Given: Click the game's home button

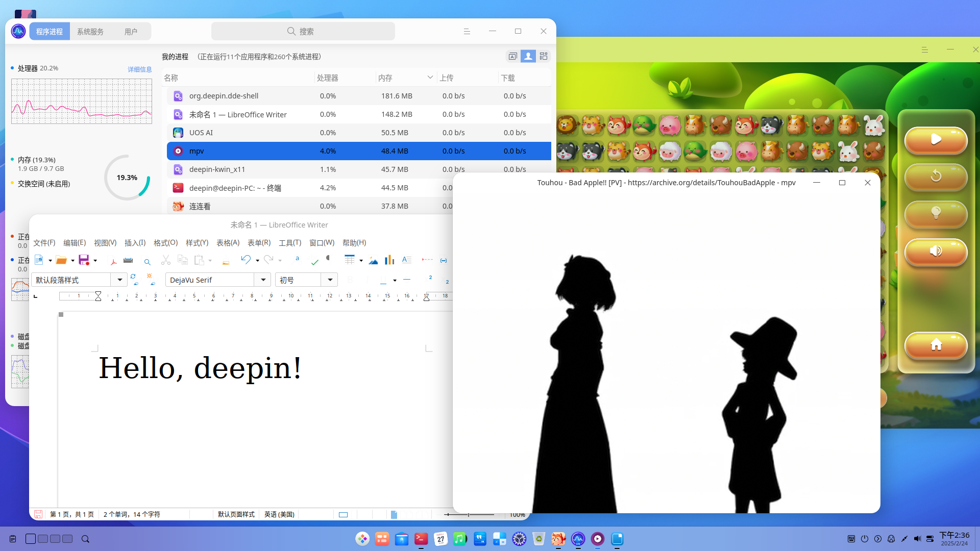Looking at the screenshot, I should tap(936, 345).
